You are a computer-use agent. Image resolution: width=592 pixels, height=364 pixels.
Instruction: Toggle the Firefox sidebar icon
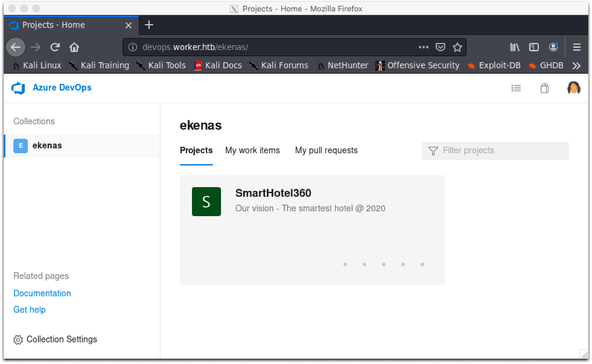point(534,47)
